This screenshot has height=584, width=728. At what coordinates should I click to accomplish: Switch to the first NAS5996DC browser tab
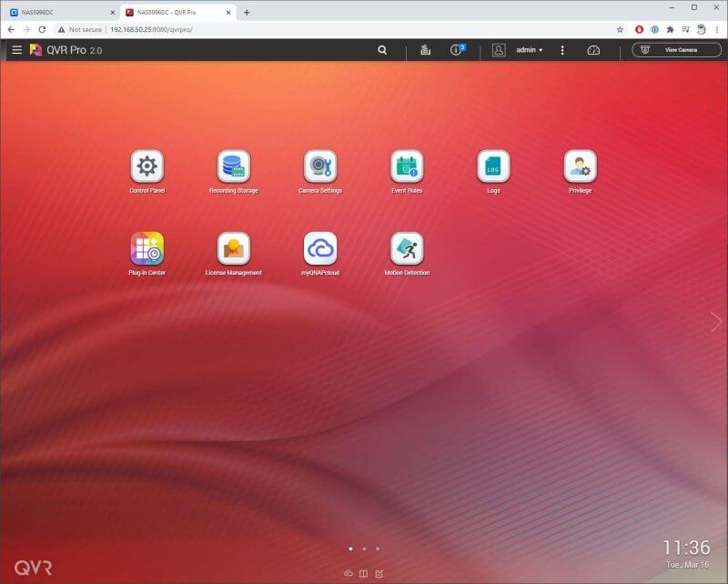60,13
